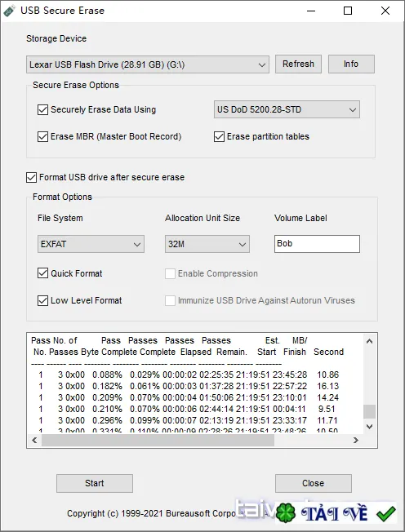Maximize the USB Secure Erase window
This screenshot has width=405, height=532.
(x=348, y=11)
